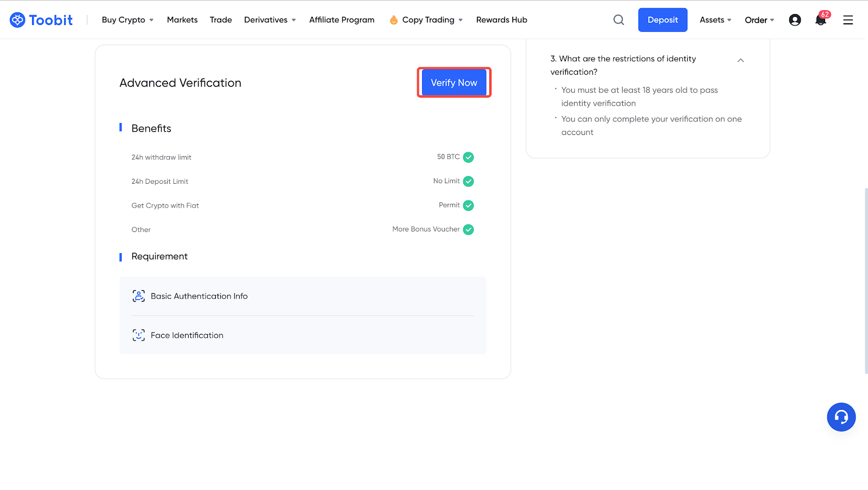Open the user profile avatar icon
The height and width of the screenshot is (490, 868).
click(x=795, y=20)
